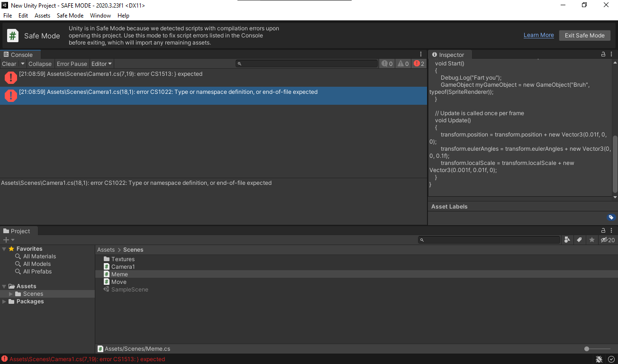The width and height of the screenshot is (618, 364).
Task: Click the Unity logo in the title bar
Action: (x=5, y=5)
